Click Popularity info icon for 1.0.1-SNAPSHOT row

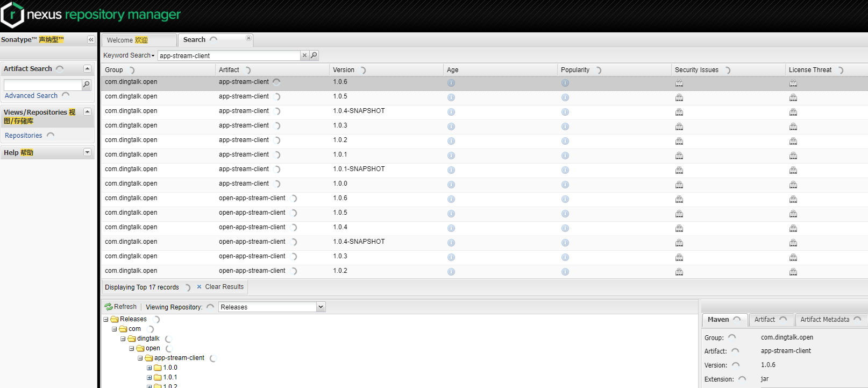tap(565, 170)
